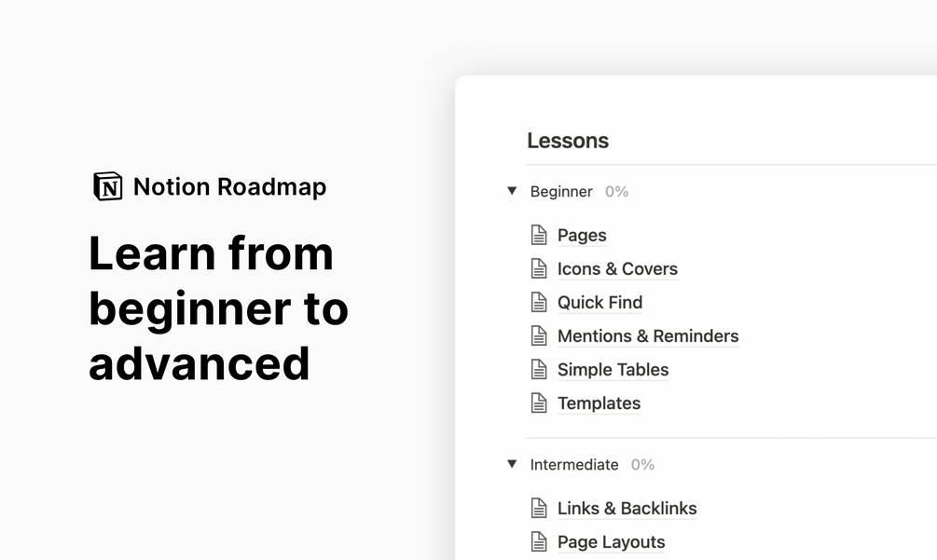
Task: Click the page icon beside Simple Tables
Action: point(539,369)
